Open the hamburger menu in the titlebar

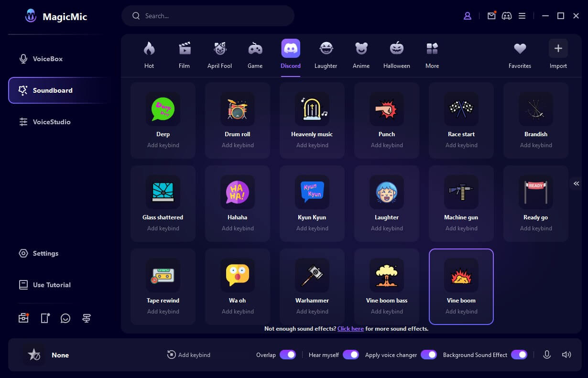(522, 16)
